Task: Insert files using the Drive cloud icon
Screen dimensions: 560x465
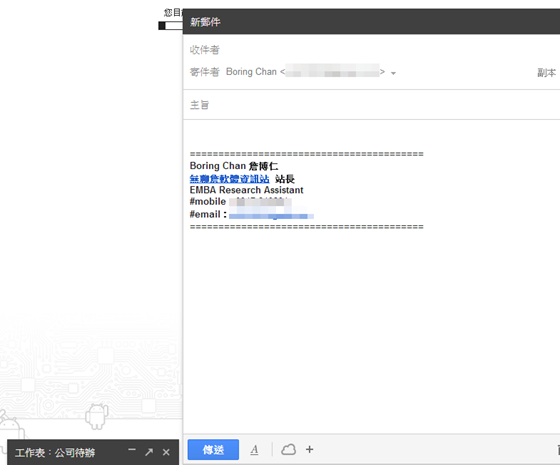Action: (x=288, y=449)
